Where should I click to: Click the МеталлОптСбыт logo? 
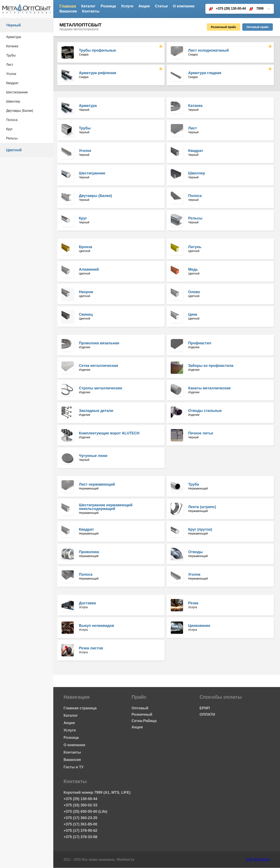26,9
